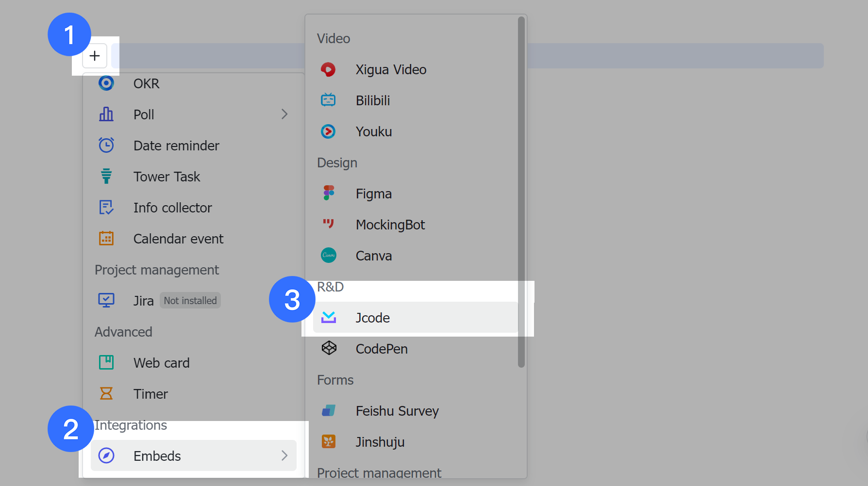Click the plus insert-block button
The height and width of the screenshot is (486, 868).
point(95,56)
